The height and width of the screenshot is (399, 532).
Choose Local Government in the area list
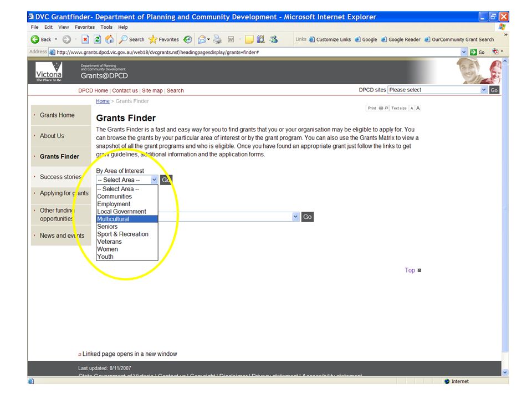(127, 211)
